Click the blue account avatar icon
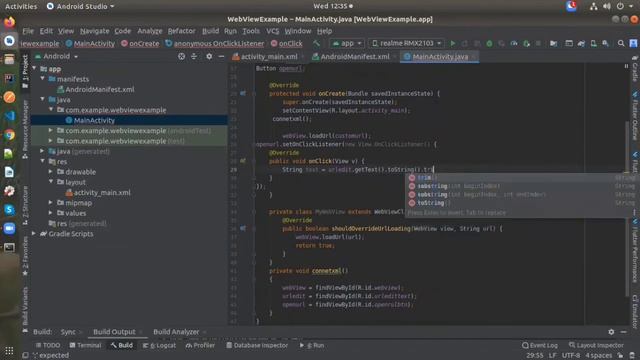 pos(633,43)
